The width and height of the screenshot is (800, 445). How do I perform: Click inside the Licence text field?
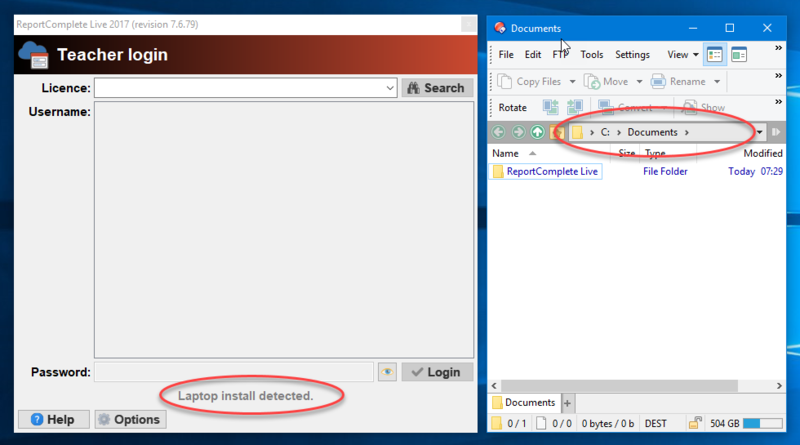(239, 88)
